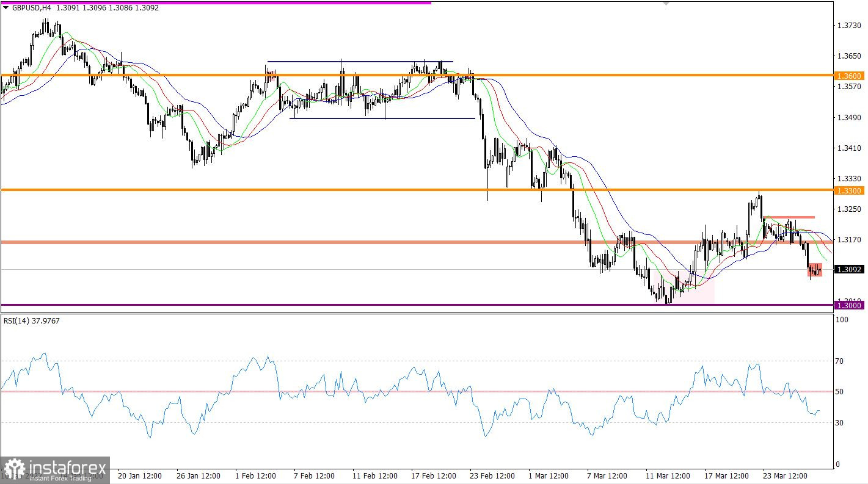Select the small red rectangle around latest candles
This screenshot has width=868, height=484.
tap(815, 269)
